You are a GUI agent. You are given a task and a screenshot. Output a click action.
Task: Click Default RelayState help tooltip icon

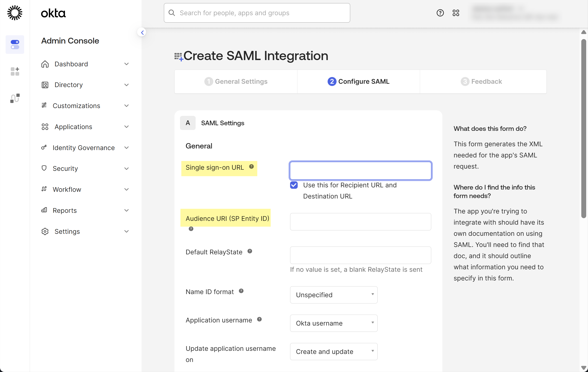tap(249, 251)
